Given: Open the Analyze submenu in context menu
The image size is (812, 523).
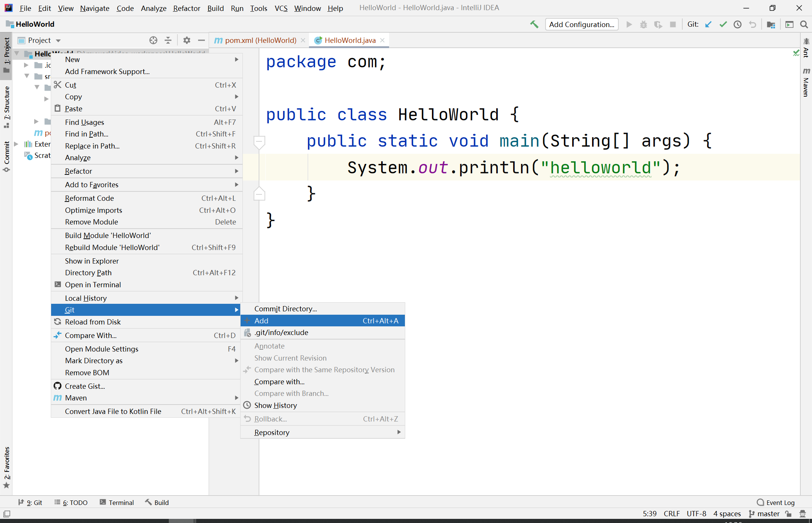Looking at the screenshot, I should [147, 158].
